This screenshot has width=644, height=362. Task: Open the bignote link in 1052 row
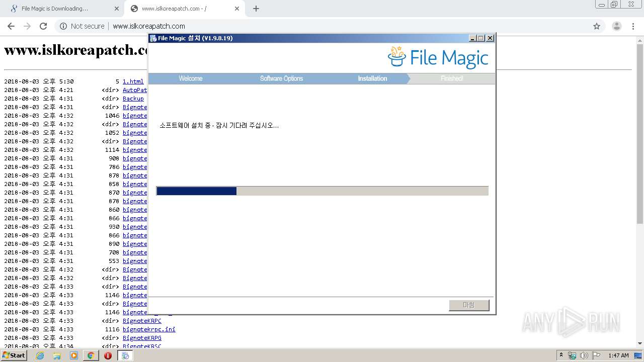(x=135, y=133)
